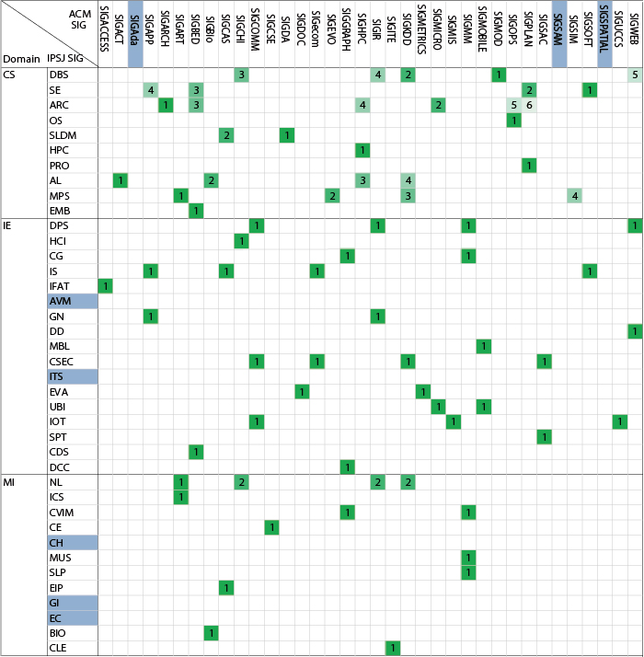The width and height of the screenshot is (644, 657).
Task: Select the highlighted CH row label
Action: 73,543
